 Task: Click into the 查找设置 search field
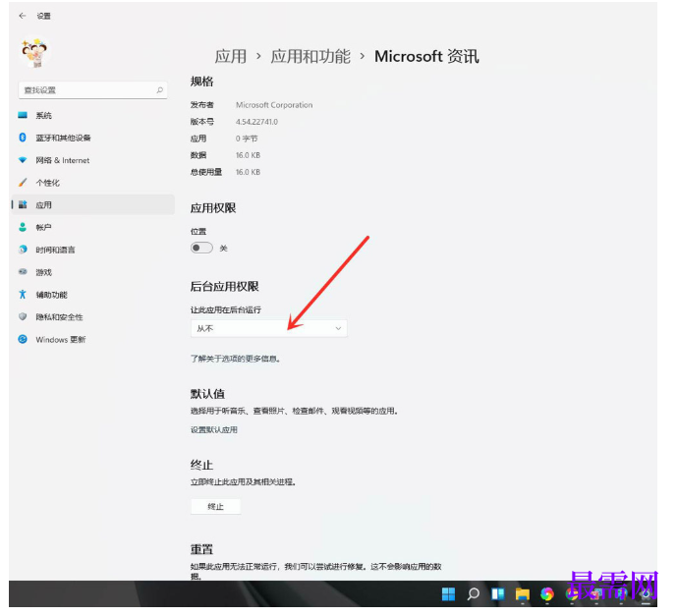92,90
